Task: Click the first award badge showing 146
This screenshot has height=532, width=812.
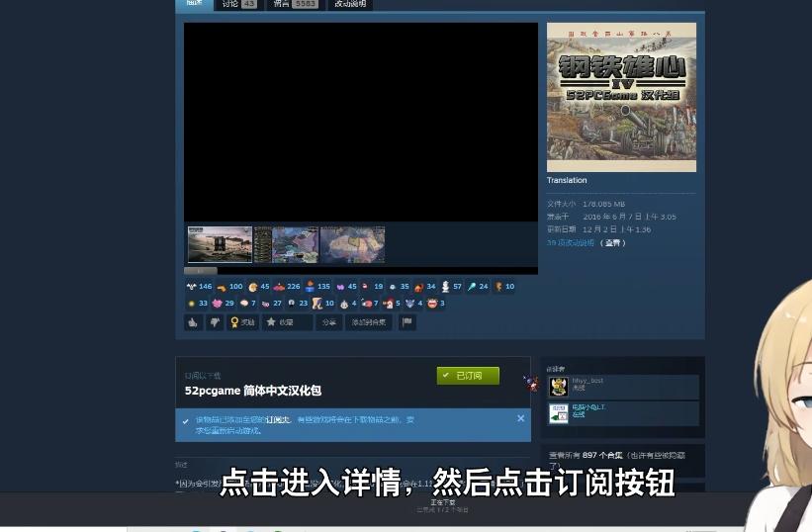Action: (x=199, y=287)
